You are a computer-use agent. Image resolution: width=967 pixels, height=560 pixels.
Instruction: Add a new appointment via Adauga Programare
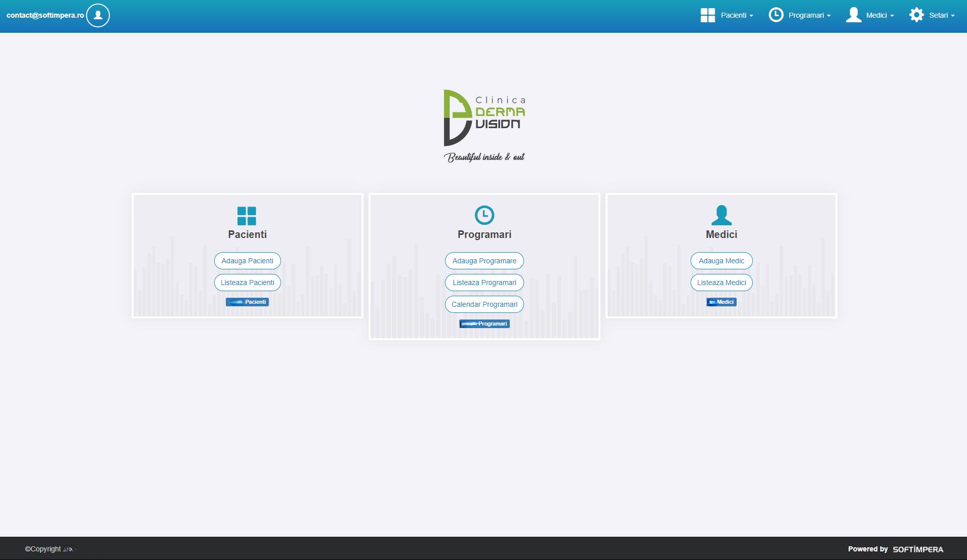click(x=485, y=261)
